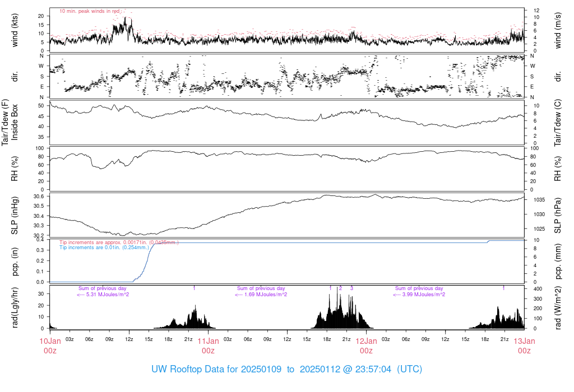Click the 'pcp. (in)' axis label

tap(15, 262)
